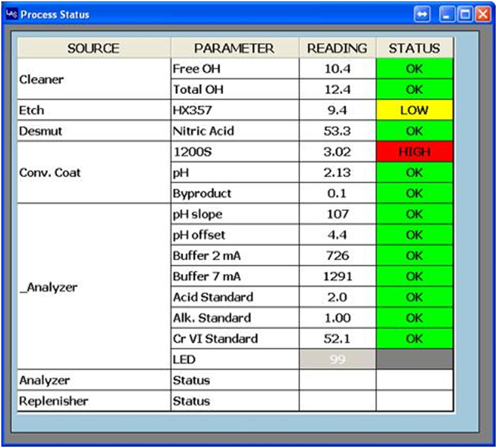Viewport: 497px width, 448px height.
Task: Click the Buffer 7 mA parameter
Action: (x=235, y=277)
